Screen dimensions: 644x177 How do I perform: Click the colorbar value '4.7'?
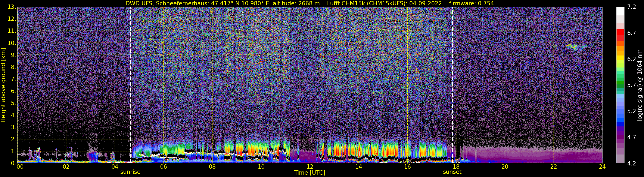(632, 137)
